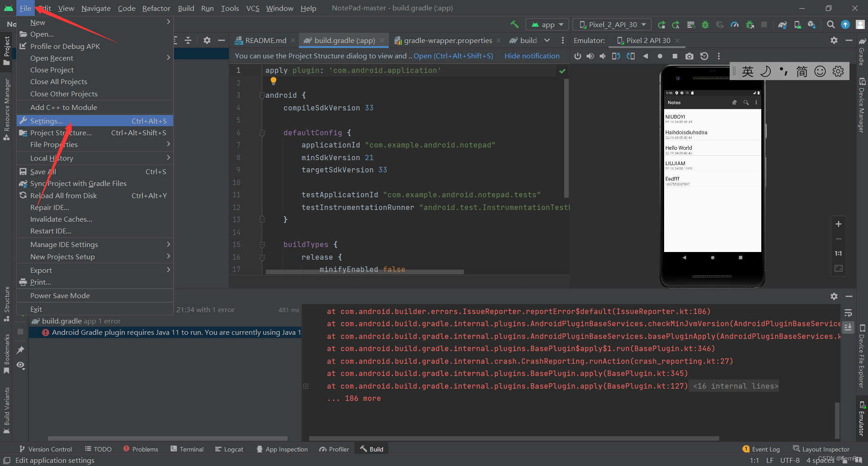Open Search Everywhere magnifier icon

point(830,24)
